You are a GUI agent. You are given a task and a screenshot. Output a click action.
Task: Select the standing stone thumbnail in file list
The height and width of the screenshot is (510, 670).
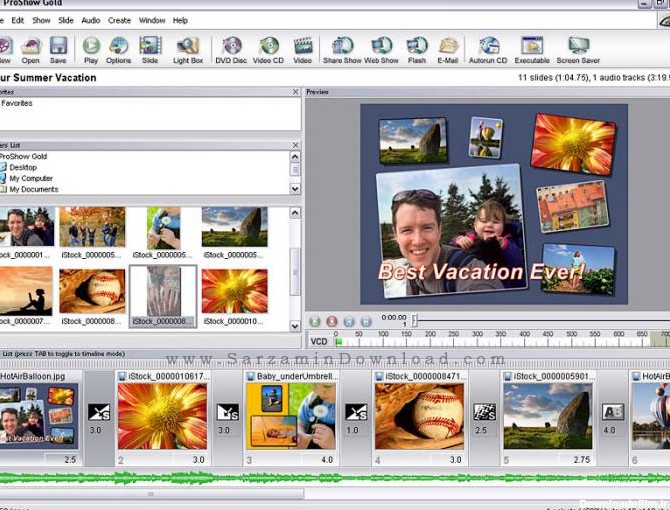coord(235,227)
